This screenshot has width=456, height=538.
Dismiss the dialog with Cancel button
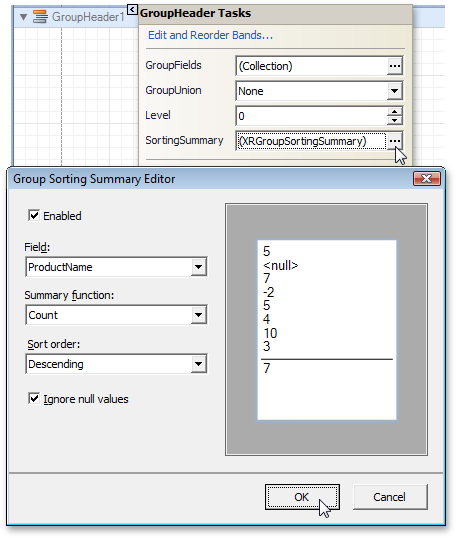(x=390, y=497)
